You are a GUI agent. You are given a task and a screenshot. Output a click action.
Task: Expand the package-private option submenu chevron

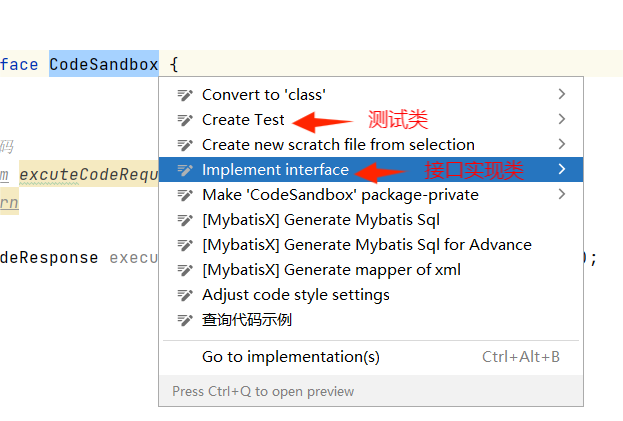tap(561, 194)
